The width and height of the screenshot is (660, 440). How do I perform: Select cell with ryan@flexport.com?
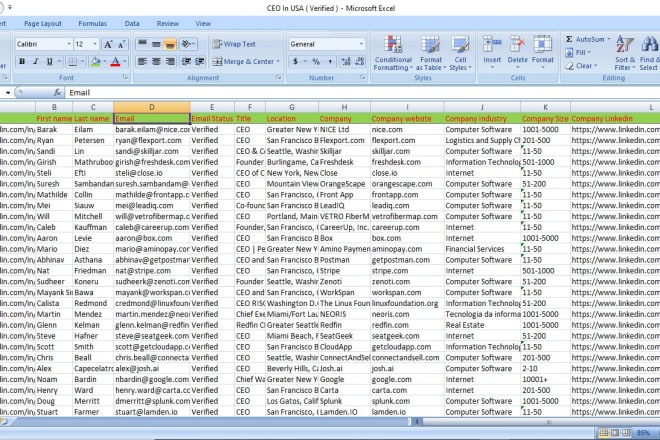(x=152, y=140)
